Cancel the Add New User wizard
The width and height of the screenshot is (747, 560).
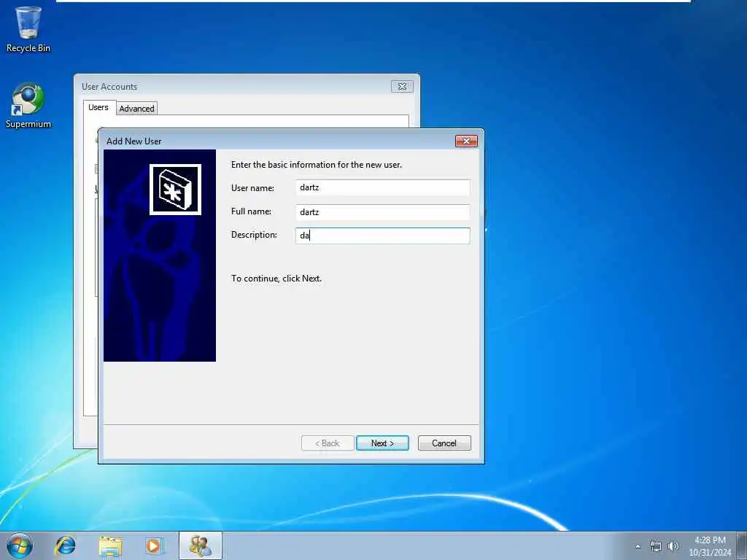tap(444, 443)
